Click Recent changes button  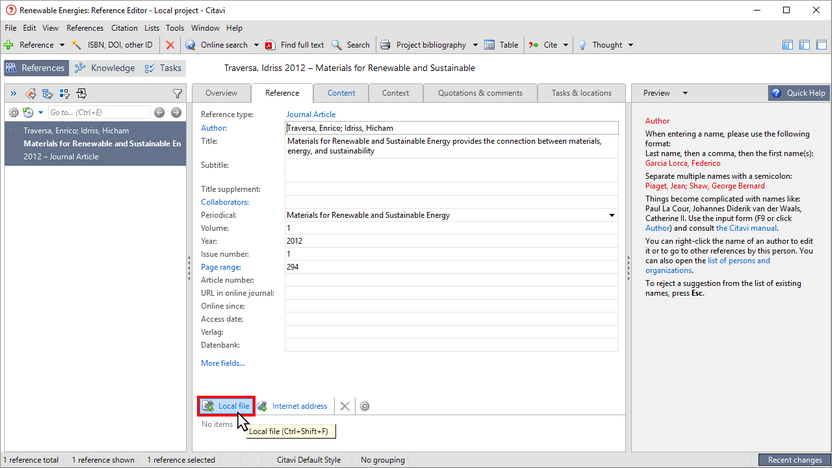click(794, 460)
